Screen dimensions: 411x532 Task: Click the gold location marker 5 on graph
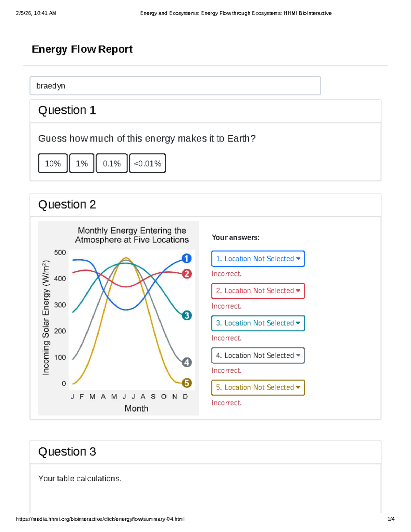(187, 383)
